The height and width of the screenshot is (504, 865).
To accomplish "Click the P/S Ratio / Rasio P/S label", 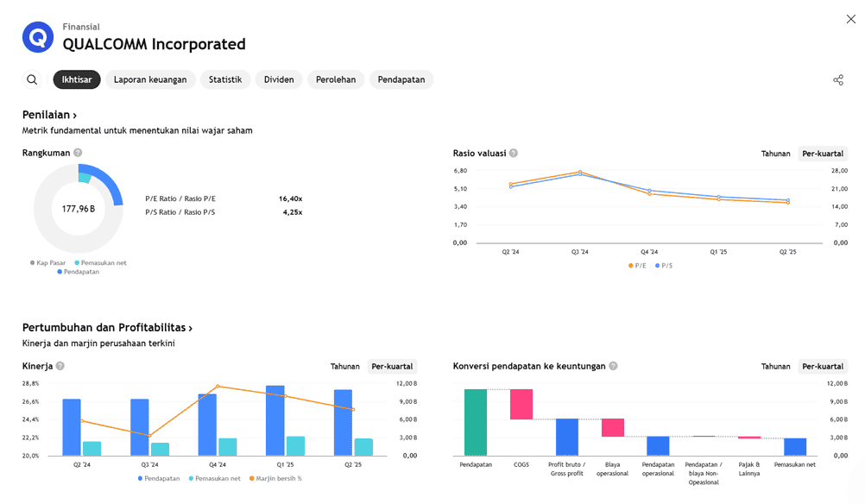I will [x=180, y=212].
